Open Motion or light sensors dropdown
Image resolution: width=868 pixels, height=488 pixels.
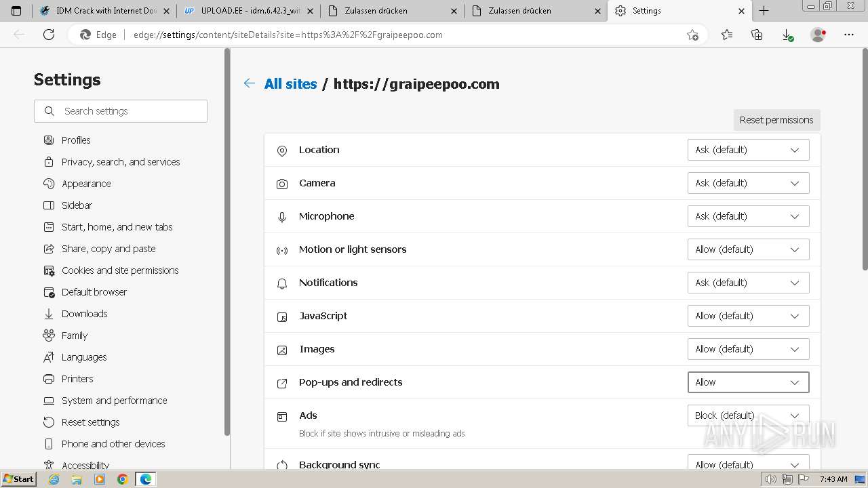748,249
